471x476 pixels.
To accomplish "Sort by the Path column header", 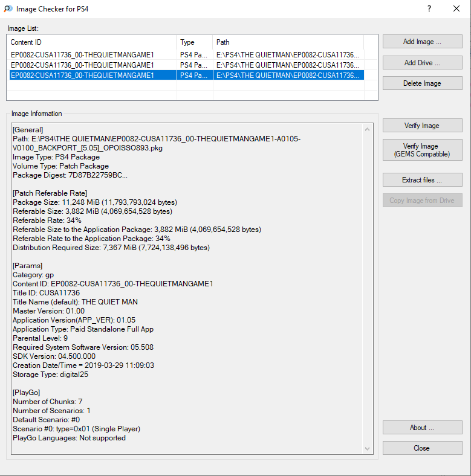I will tap(288, 42).
